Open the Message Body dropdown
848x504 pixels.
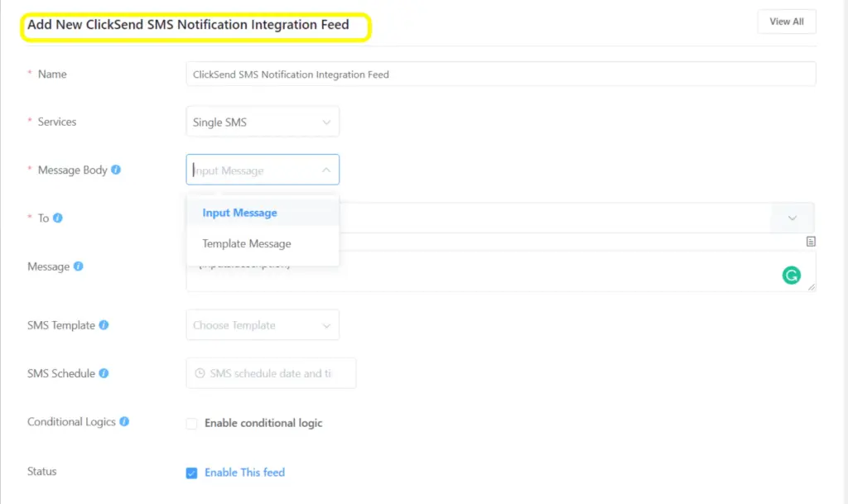(262, 170)
